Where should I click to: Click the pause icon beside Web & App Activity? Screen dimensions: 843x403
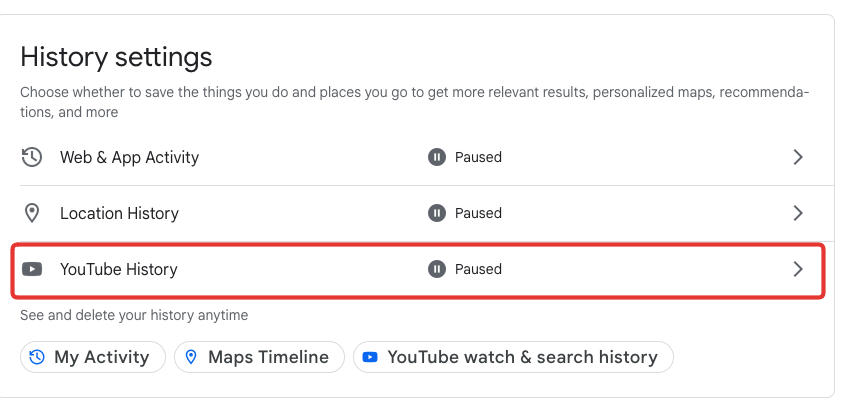coord(437,157)
